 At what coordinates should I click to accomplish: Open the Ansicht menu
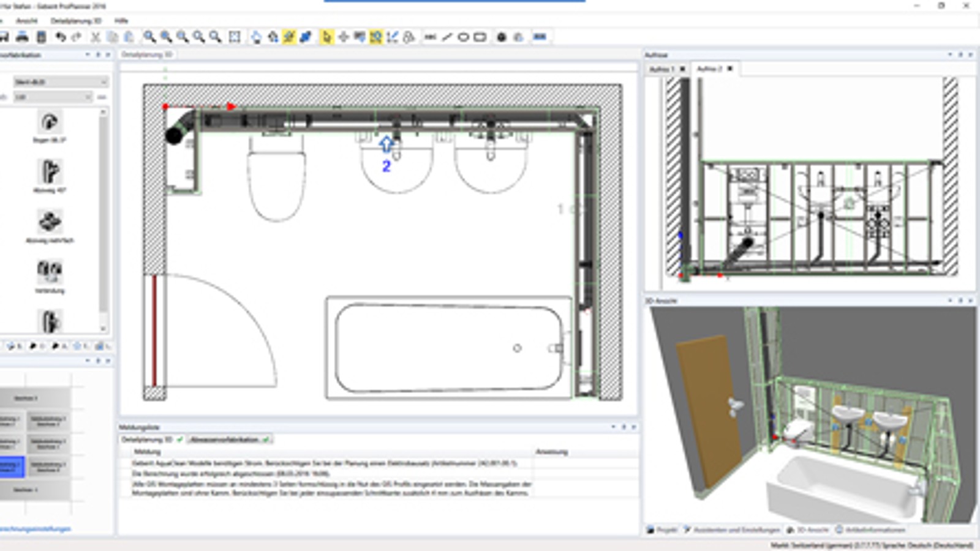click(28, 20)
